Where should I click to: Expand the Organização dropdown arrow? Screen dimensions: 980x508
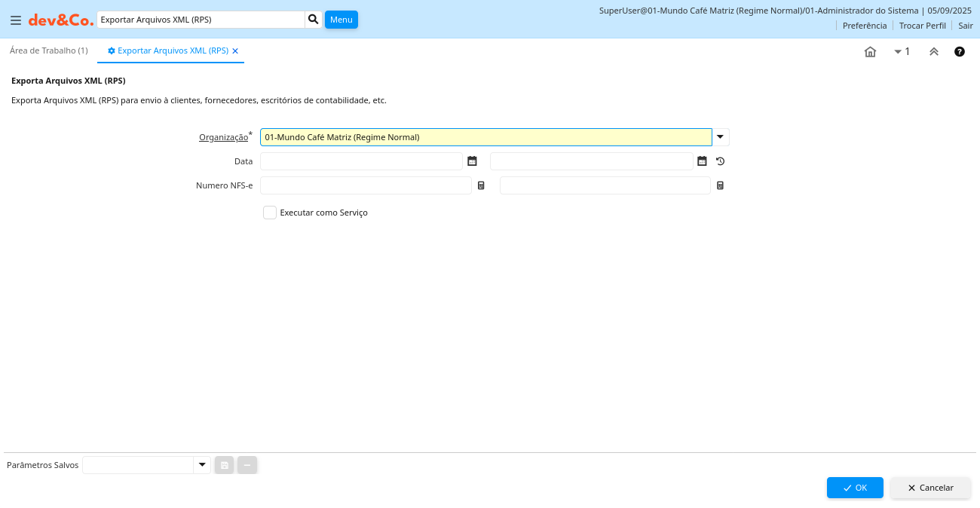coord(721,137)
